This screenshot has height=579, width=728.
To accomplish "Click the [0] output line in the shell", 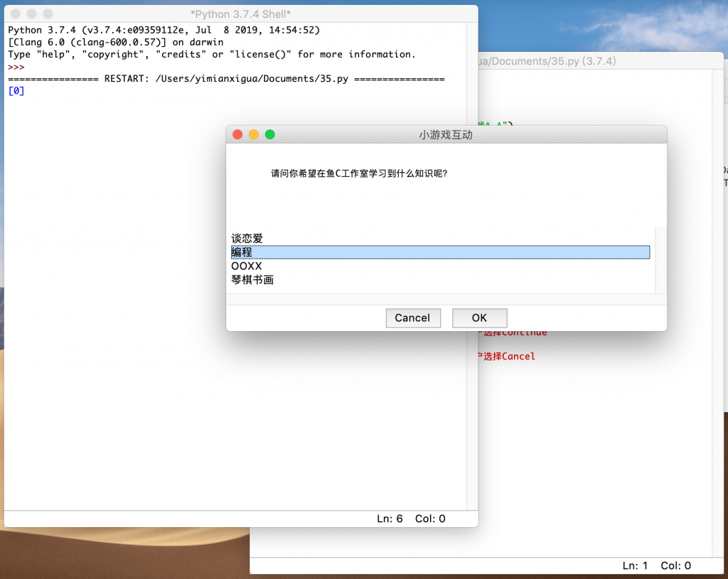I will pos(16,91).
